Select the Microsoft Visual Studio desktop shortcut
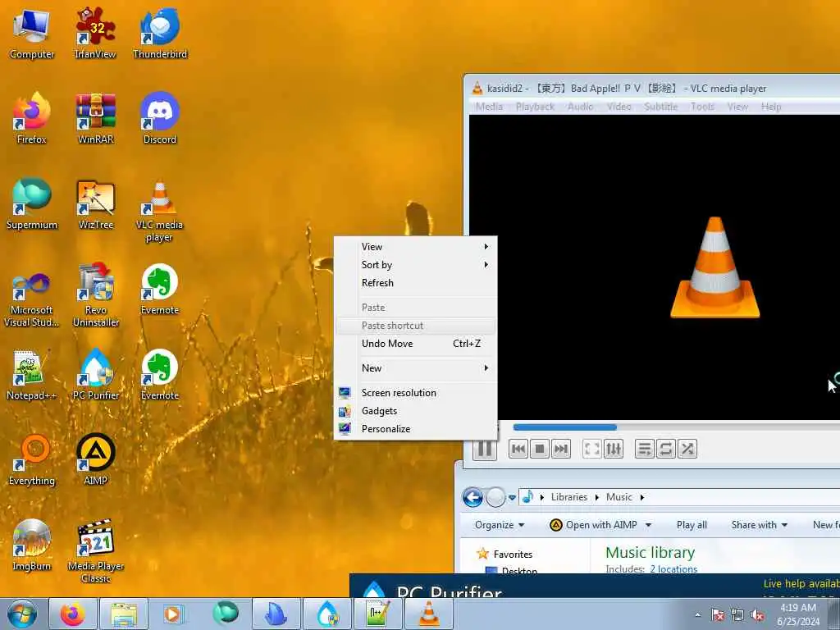Viewport: 840px width, 630px height. pos(32,297)
